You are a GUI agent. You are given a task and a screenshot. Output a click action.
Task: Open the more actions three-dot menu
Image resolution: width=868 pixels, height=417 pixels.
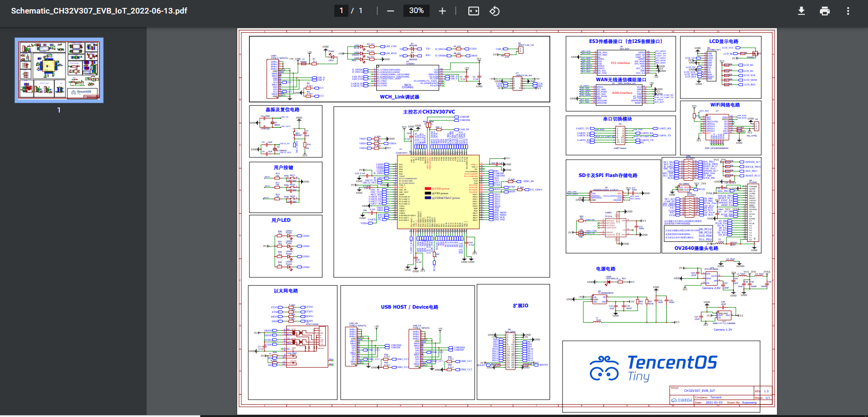pos(848,11)
